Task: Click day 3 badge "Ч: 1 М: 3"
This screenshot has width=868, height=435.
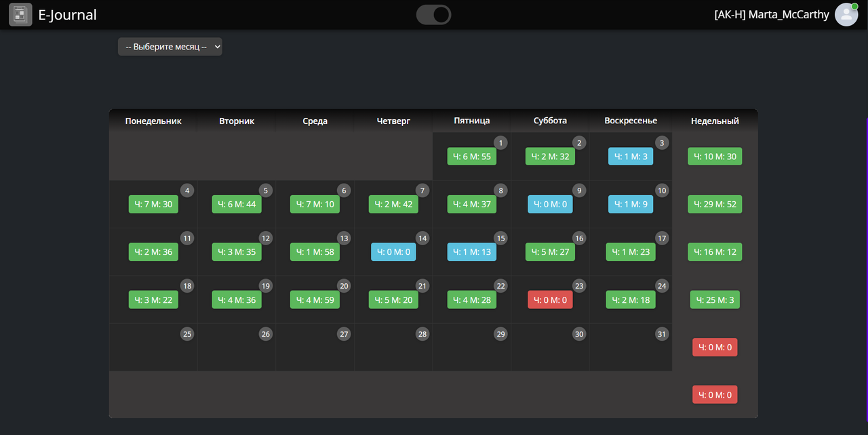Action: coord(631,157)
